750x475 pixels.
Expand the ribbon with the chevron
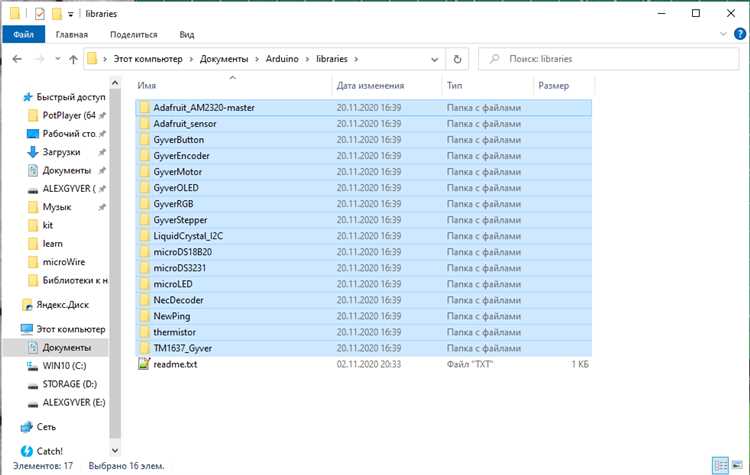coord(723,34)
